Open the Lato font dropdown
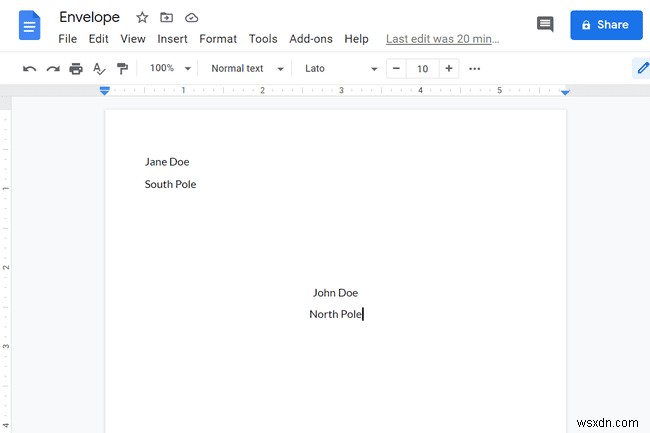Viewport: 650px width, 433px height. click(x=341, y=68)
